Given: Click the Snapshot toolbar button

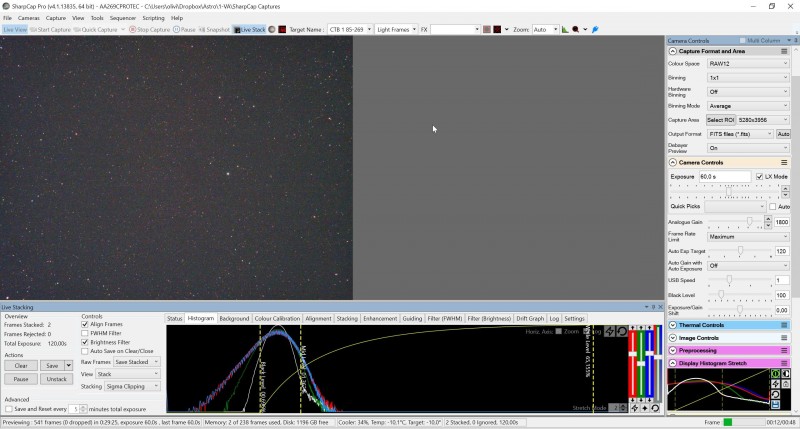Looking at the screenshot, I should pos(214,30).
